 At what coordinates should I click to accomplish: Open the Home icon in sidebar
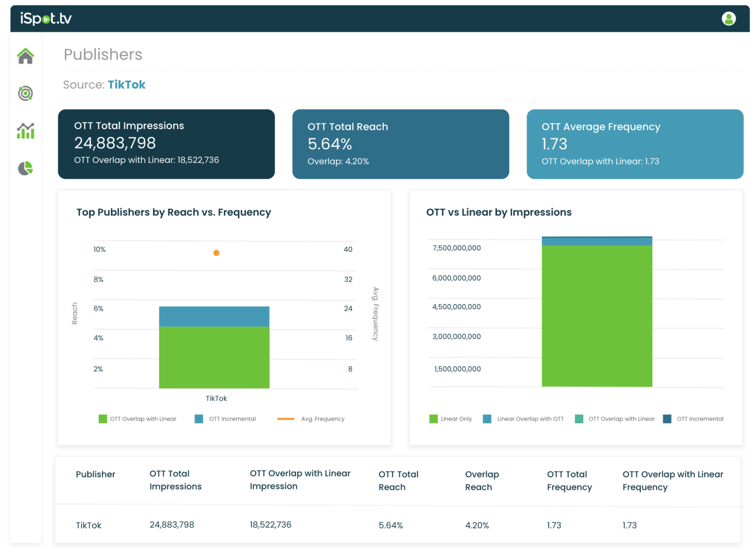click(x=26, y=56)
